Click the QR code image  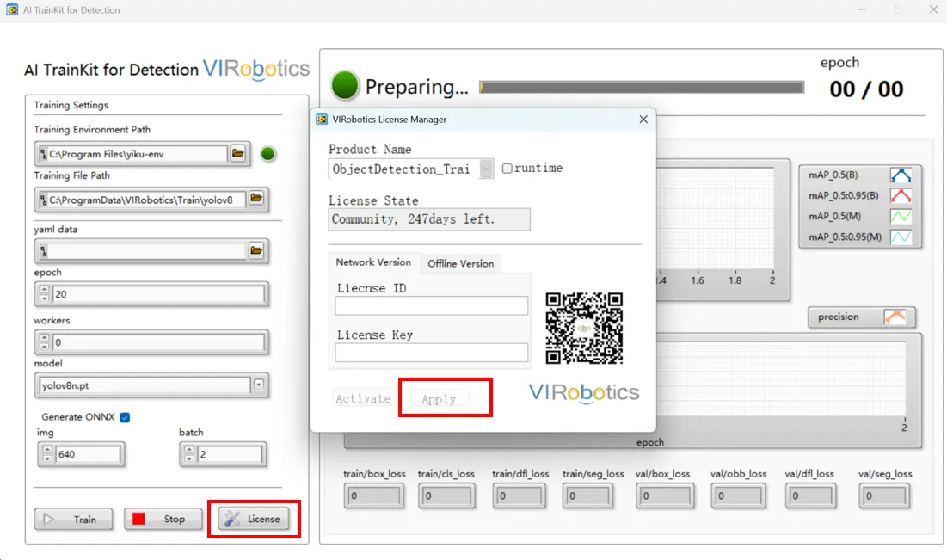[584, 328]
